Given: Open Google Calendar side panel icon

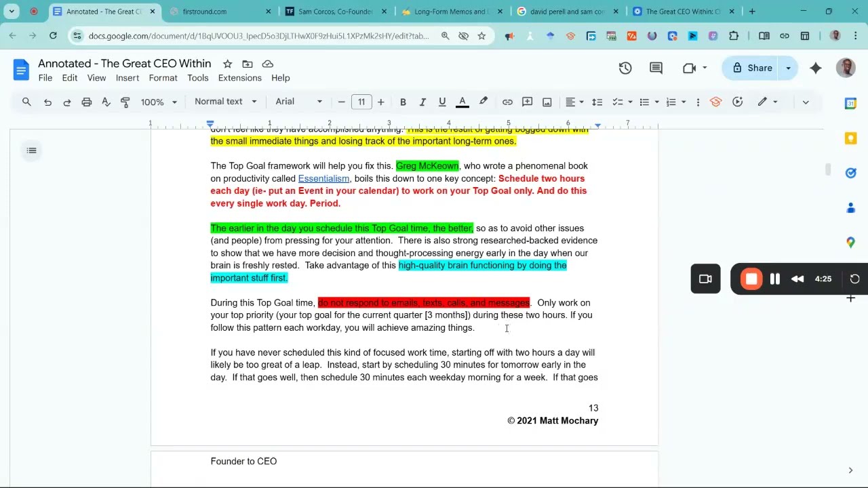Looking at the screenshot, I should click(850, 104).
